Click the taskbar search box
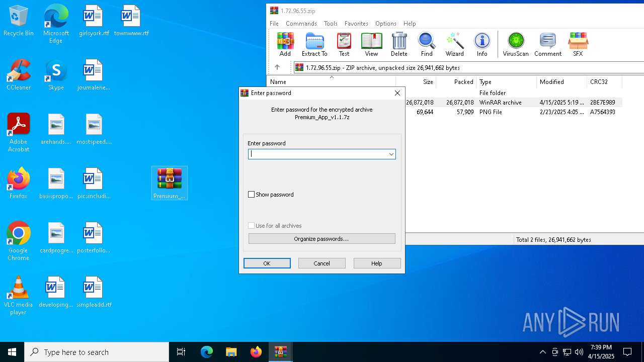This screenshot has width=644, height=362. 97,352
